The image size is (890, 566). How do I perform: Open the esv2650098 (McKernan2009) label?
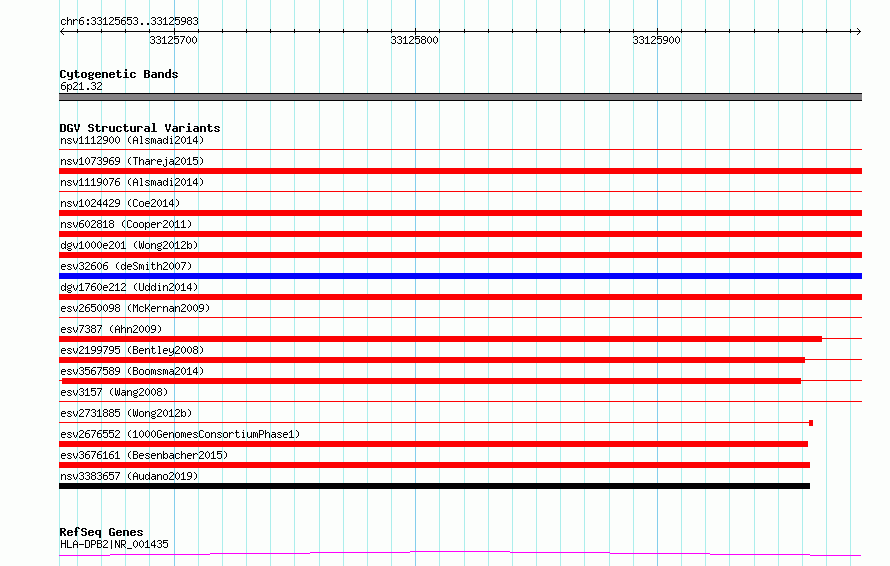135,308
